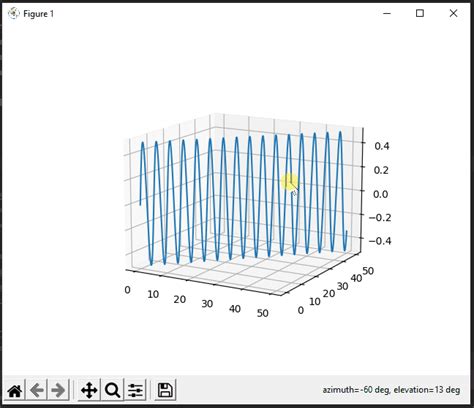474x408 pixels.
Task: Save the figure using floppy disk icon
Action: 165,390
